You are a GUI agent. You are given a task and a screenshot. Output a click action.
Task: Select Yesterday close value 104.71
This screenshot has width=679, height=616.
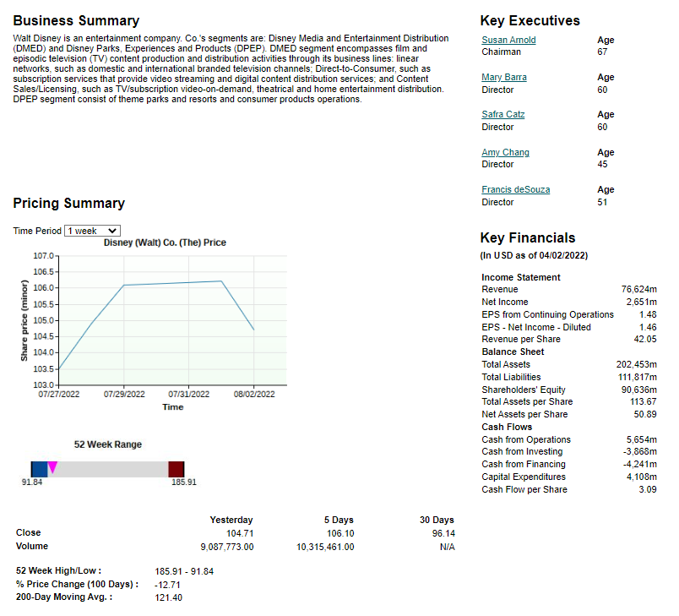pyautogui.click(x=240, y=533)
